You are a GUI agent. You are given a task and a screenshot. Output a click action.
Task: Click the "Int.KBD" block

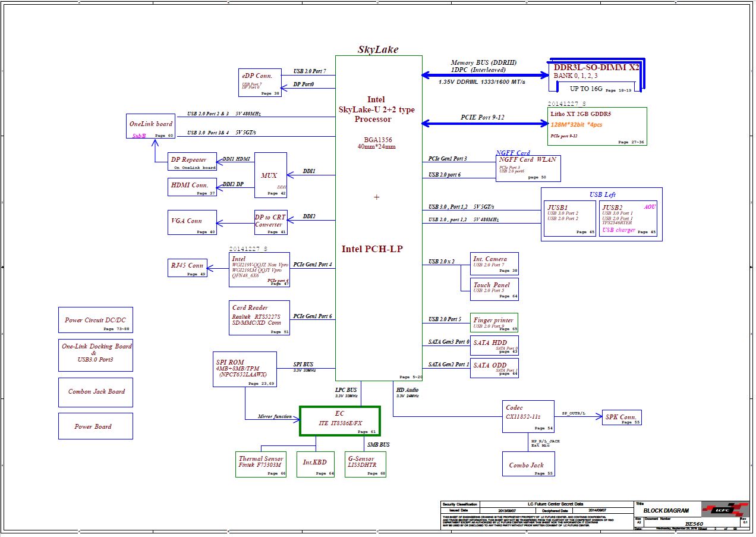316,464
